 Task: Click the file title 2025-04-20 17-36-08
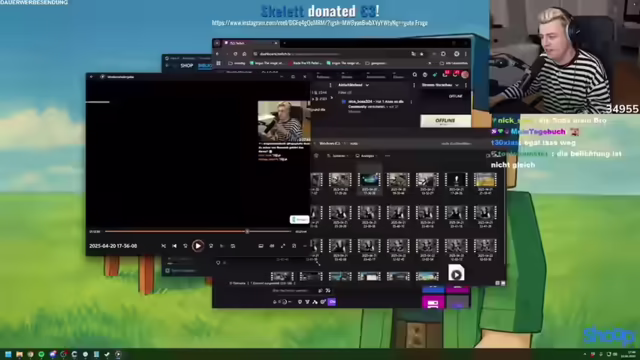point(113,246)
